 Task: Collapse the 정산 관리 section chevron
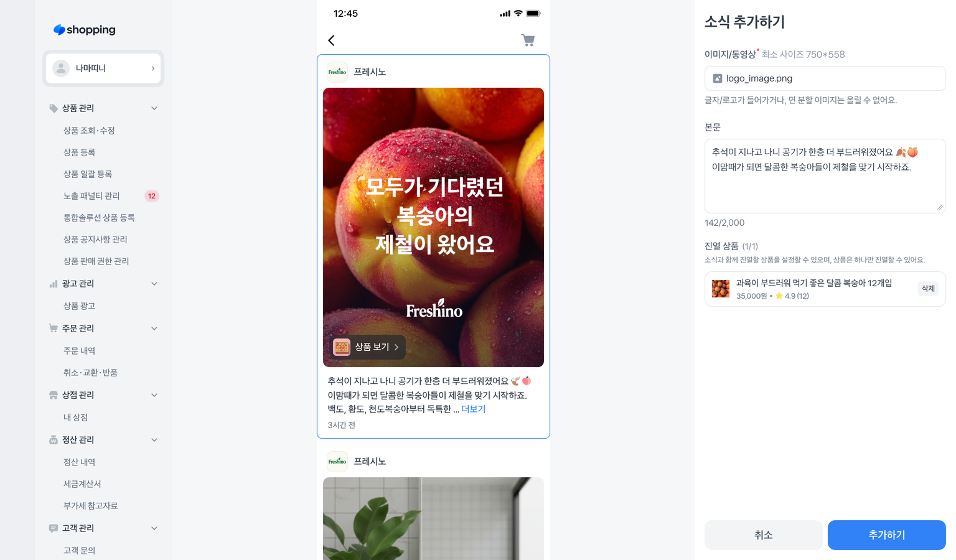coord(154,440)
